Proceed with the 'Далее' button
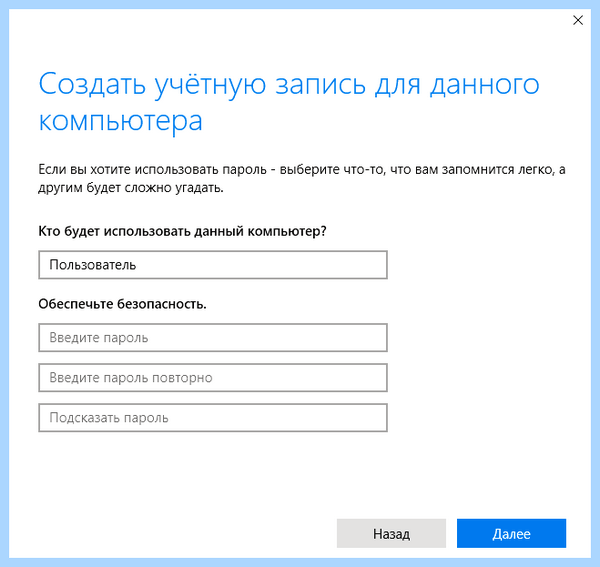Viewport: 600px width, 567px height. tap(511, 533)
